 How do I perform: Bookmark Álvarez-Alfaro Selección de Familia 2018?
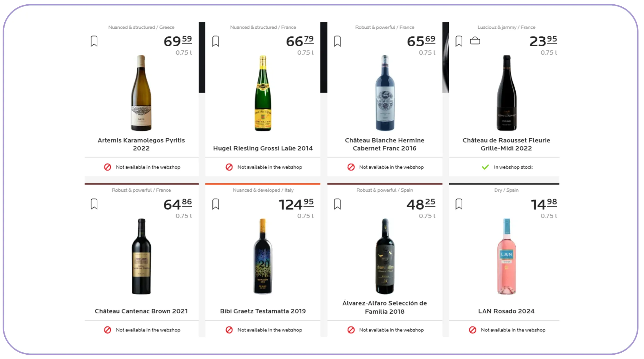tap(337, 204)
